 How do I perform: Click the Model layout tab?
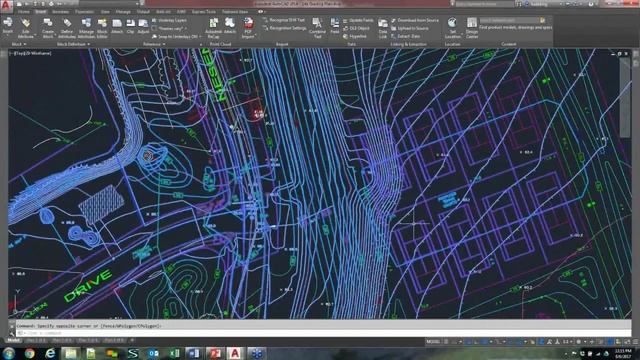click(x=13, y=340)
